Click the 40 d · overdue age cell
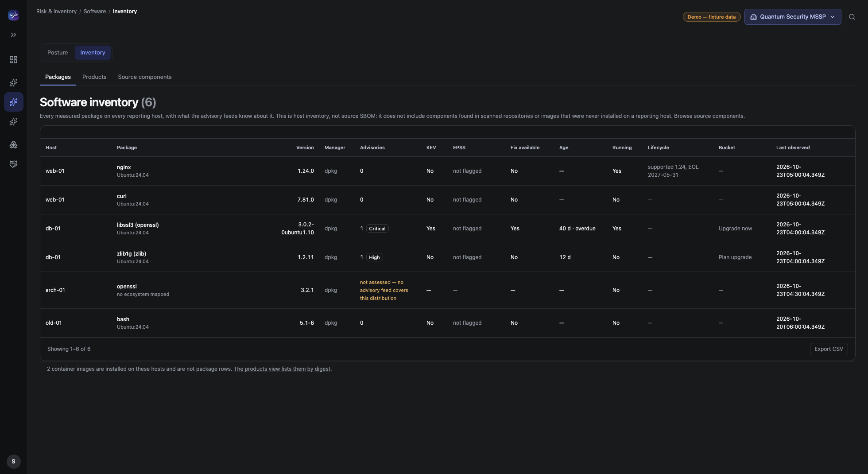The width and height of the screenshot is (868, 474). click(x=577, y=229)
